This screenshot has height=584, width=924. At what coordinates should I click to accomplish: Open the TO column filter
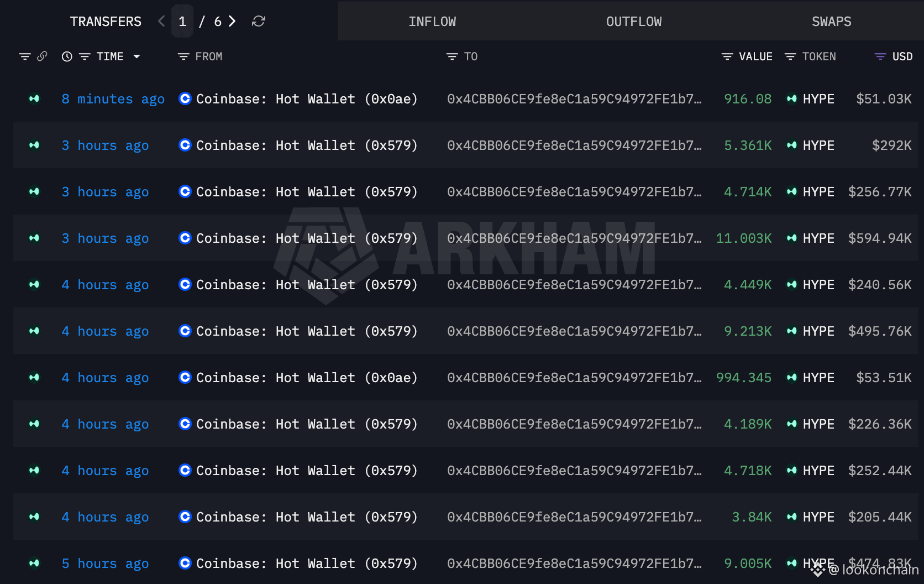click(452, 56)
